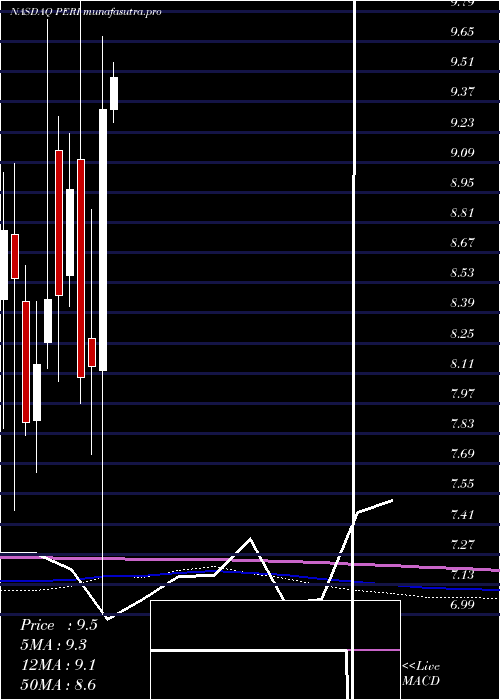Click the 8.25 price axis label
Viewport: 500px width, 700px height.
462,333
